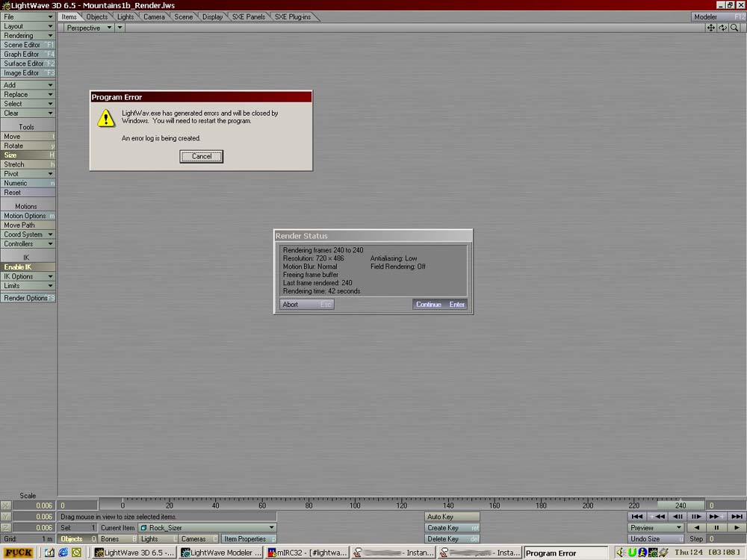The width and height of the screenshot is (747, 560).
Task: Open the Coord System dropdown
Action: pos(28,234)
